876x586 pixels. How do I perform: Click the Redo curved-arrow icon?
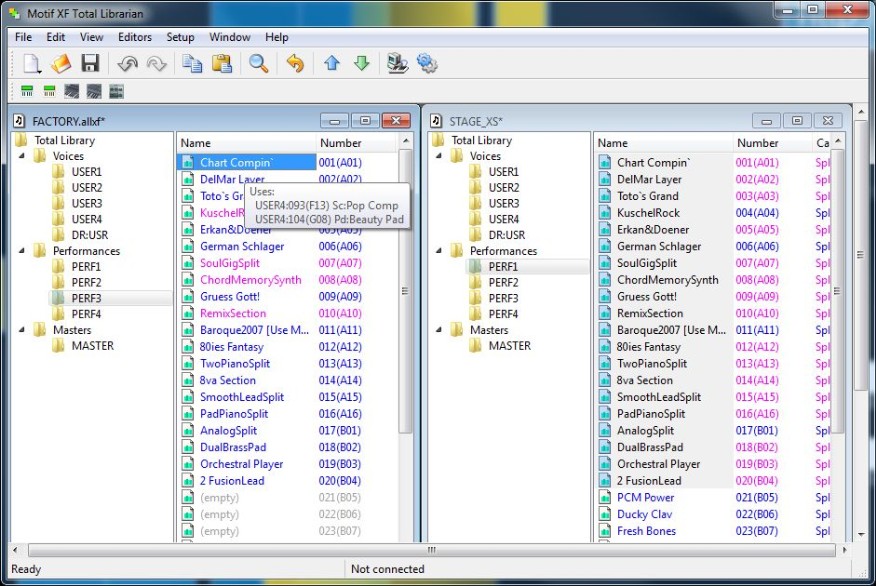point(156,64)
